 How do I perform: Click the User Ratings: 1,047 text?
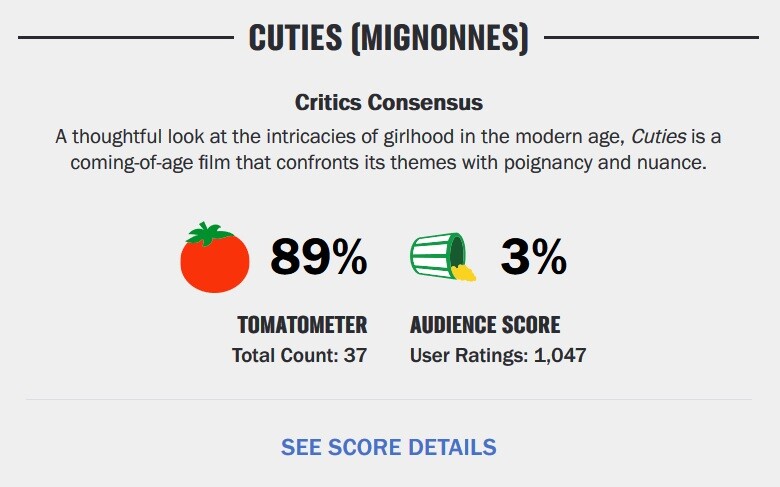click(498, 356)
